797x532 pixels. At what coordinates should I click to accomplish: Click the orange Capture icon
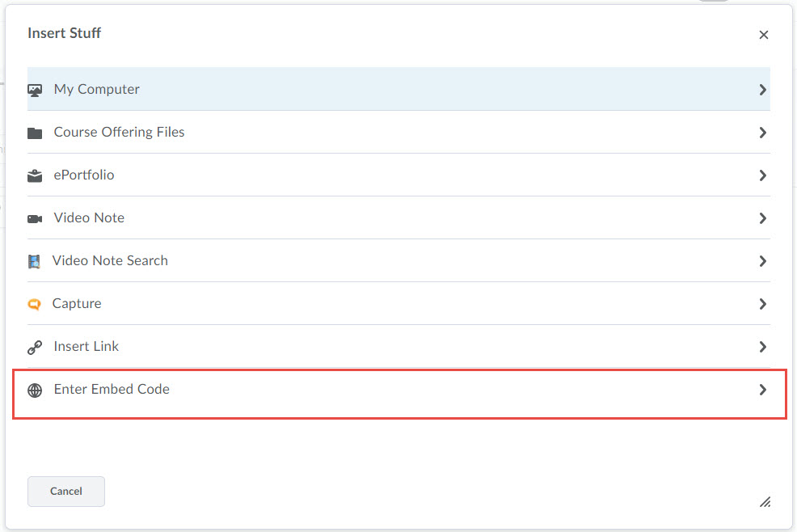coord(34,304)
